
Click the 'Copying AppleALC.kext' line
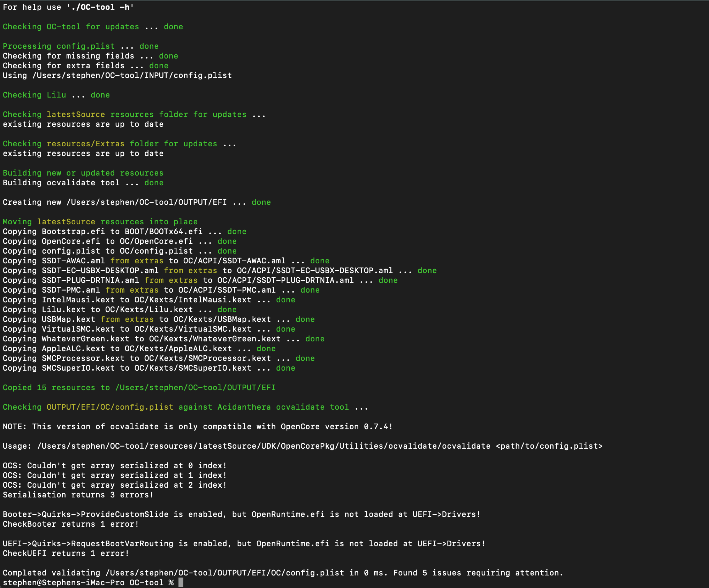139,348
